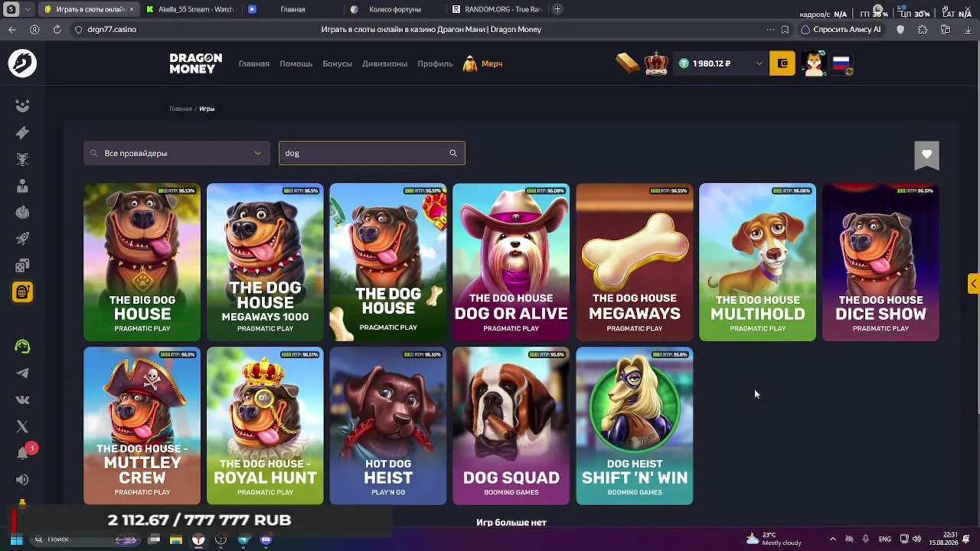
Task: Open the Помощь menu item
Action: tap(296, 64)
